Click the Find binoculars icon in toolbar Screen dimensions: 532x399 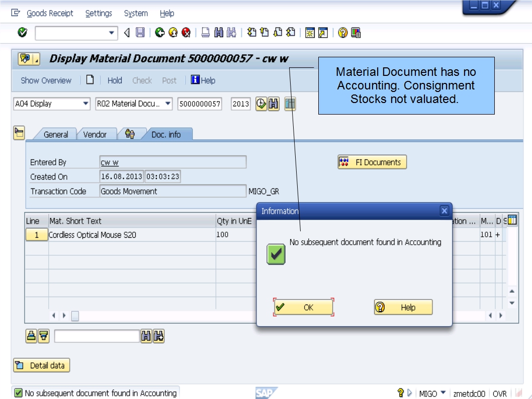coord(219,33)
